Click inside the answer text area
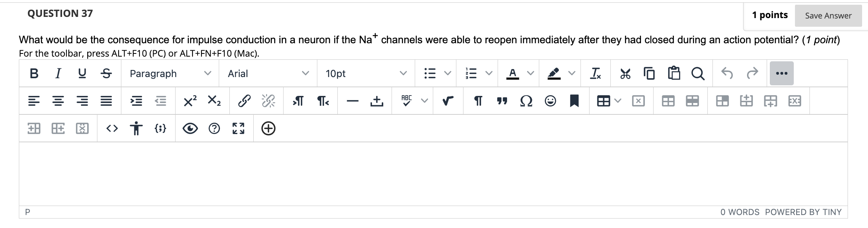This screenshot has height=228, width=868. (x=432, y=173)
